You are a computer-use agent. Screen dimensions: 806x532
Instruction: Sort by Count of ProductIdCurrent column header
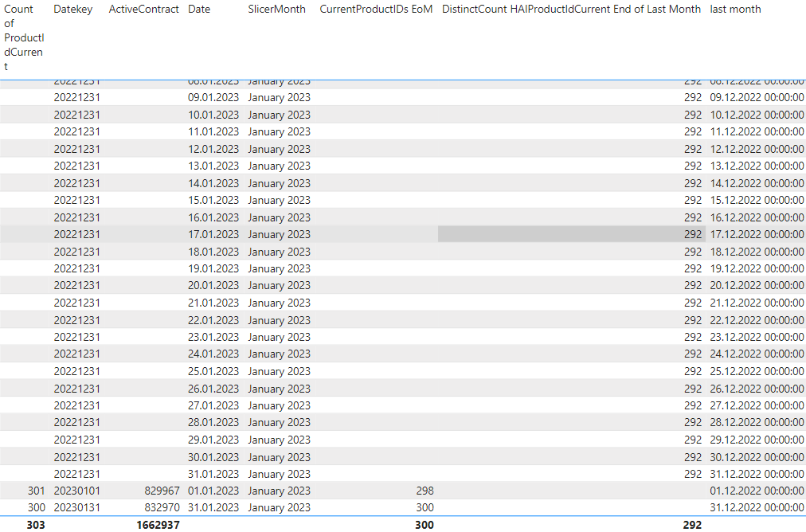tap(24, 37)
